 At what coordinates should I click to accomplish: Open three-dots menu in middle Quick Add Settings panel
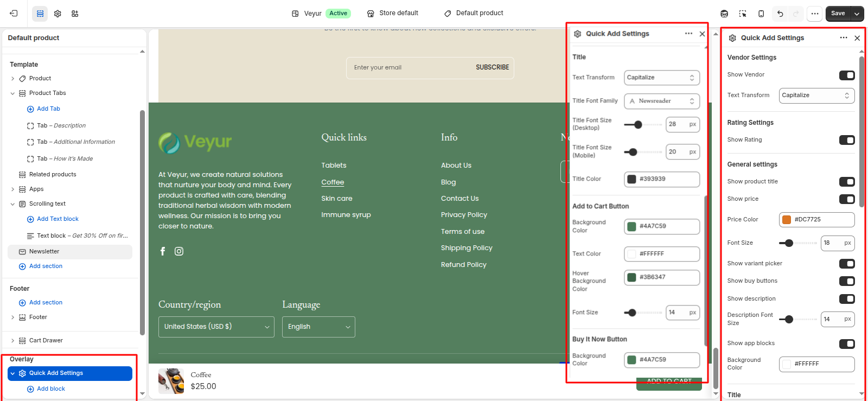coord(688,34)
